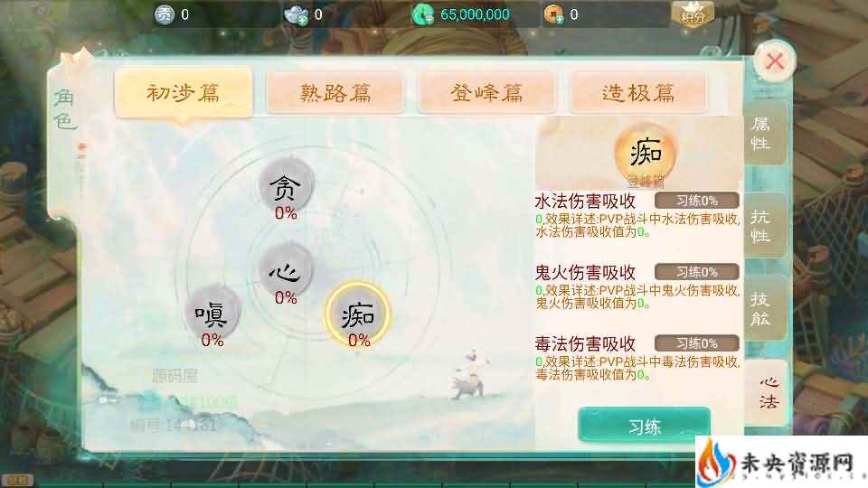Close the character panel with red X
Image resolution: width=868 pixels, height=488 pixels.
[775, 61]
